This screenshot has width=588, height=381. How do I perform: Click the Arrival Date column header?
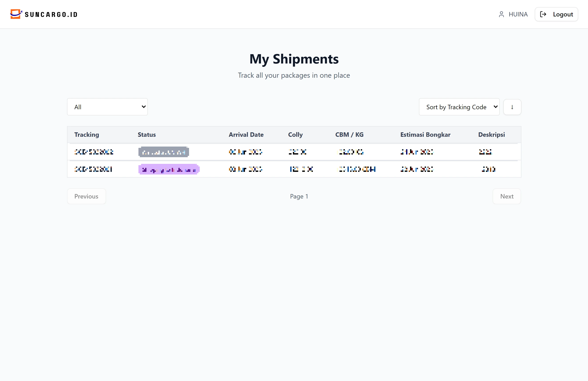(x=246, y=135)
